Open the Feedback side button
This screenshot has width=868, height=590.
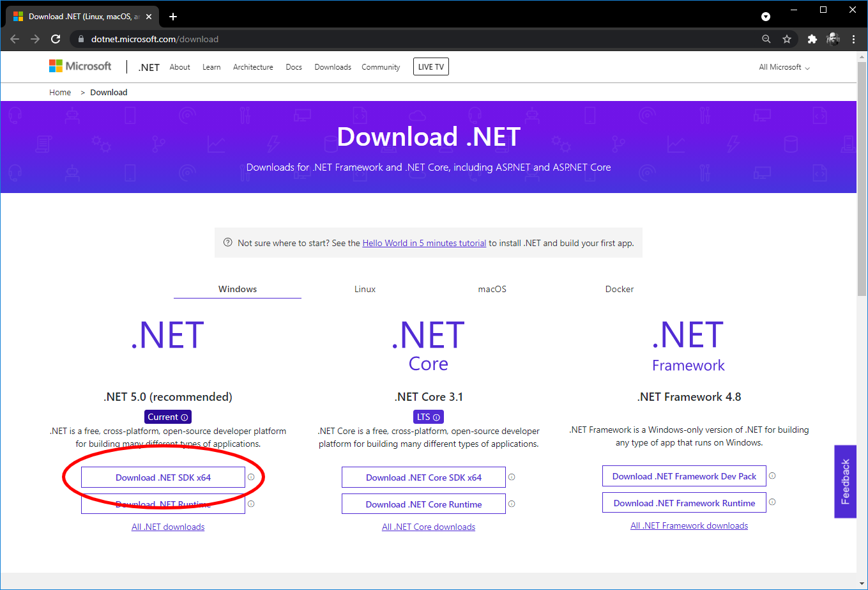tap(845, 481)
